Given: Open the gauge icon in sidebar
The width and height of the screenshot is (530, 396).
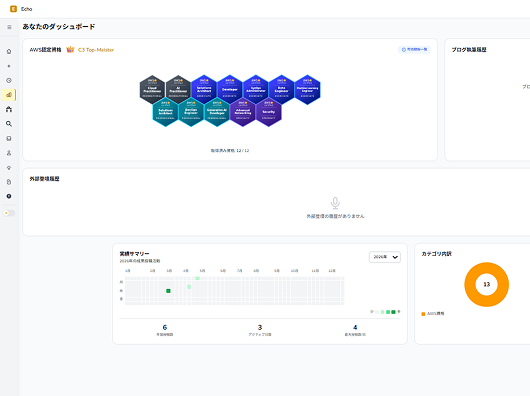Looking at the screenshot, I should (9, 80).
